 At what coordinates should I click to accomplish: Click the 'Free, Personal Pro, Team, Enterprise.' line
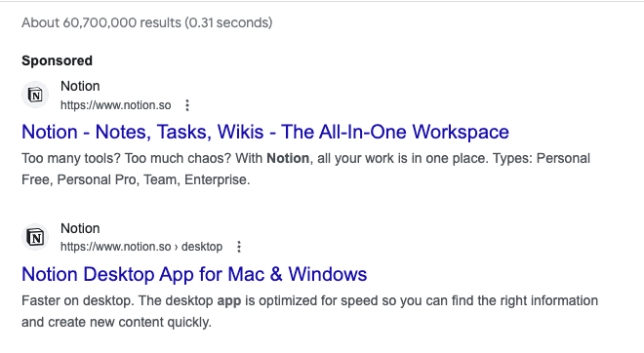point(136,179)
